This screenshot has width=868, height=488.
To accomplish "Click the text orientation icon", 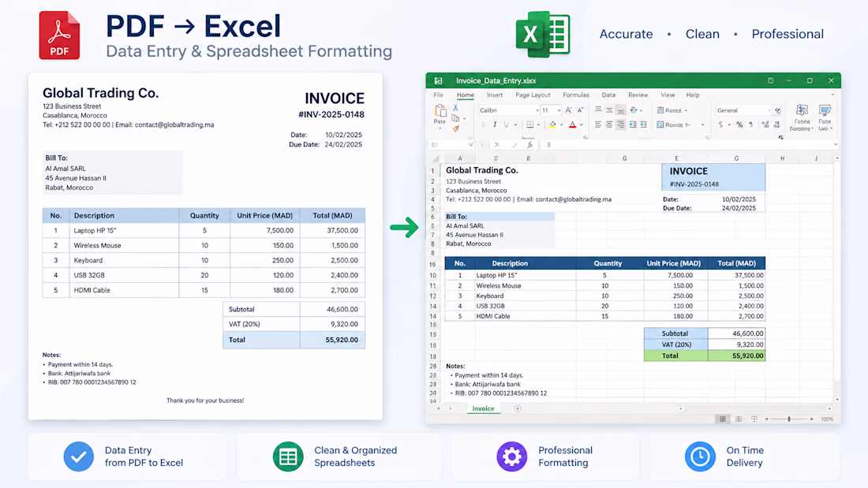I will tap(634, 110).
